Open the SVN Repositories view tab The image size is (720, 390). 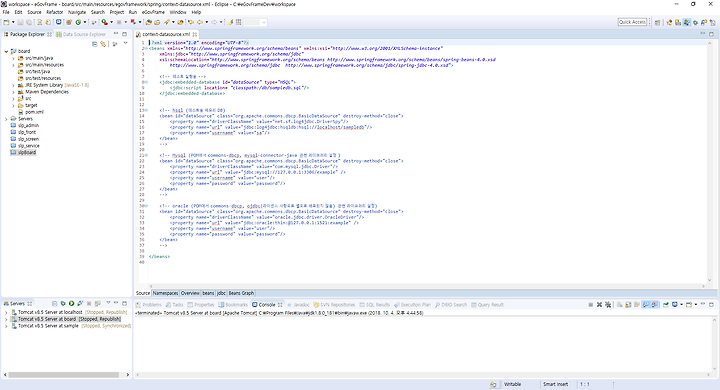point(334,305)
